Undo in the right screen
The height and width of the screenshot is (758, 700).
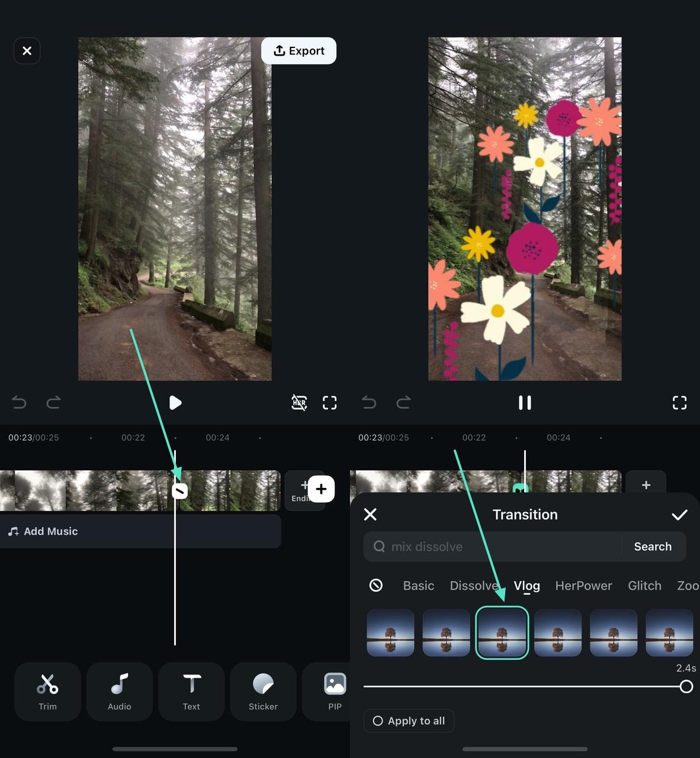point(369,403)
